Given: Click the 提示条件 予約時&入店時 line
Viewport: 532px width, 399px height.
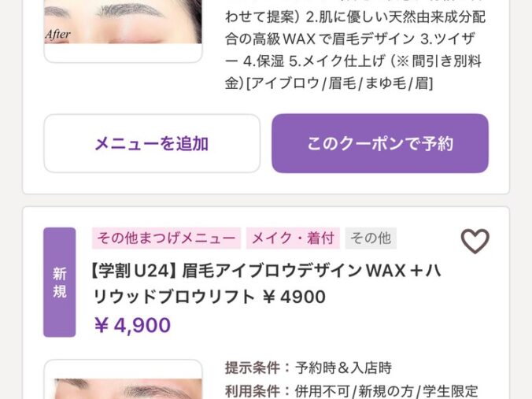Looking at the screenshot, I should [x=308, y=368].
